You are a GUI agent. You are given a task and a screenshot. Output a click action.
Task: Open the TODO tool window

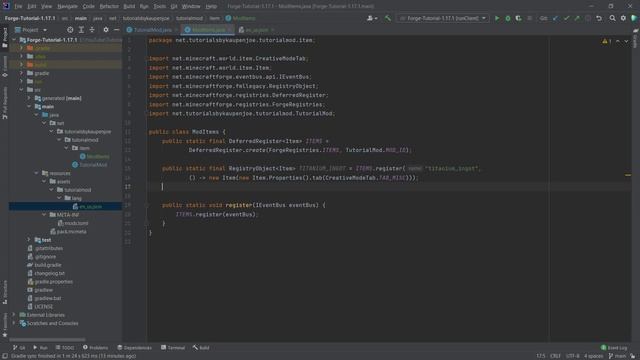65,348
